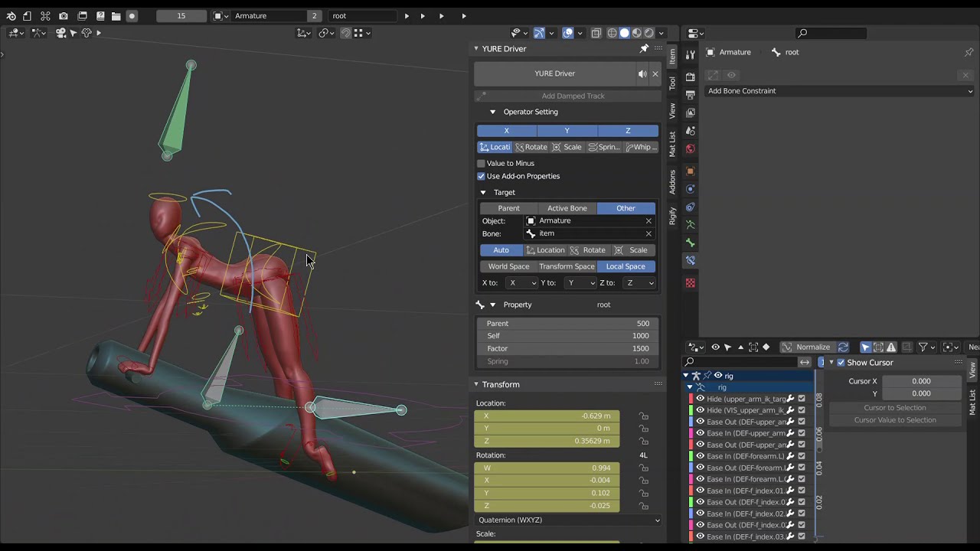Select solid viewport shading mode
The height and width of the screenshot is (551, 980).
(x=625, y=33)
